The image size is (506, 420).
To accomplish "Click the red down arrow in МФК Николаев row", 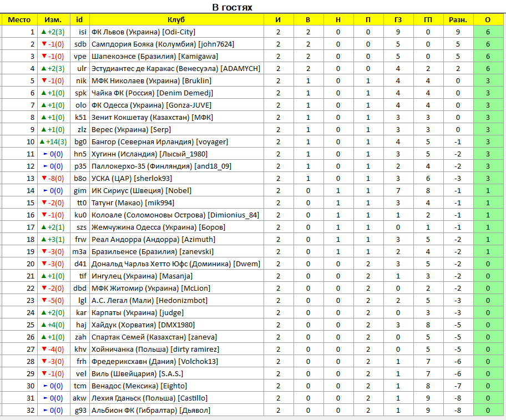I will click(x=44, y=80).
